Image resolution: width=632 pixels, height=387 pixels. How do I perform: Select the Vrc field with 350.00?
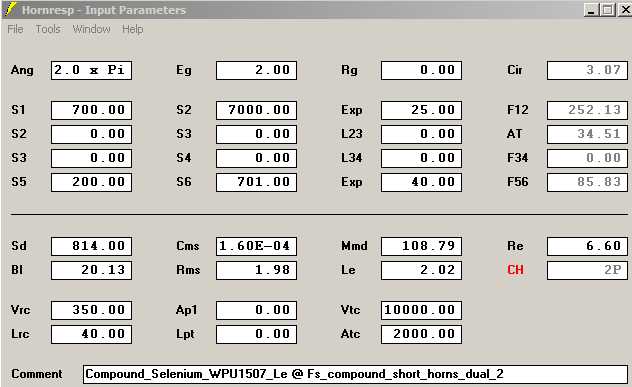pyautogui.click(x=91, y=310)
